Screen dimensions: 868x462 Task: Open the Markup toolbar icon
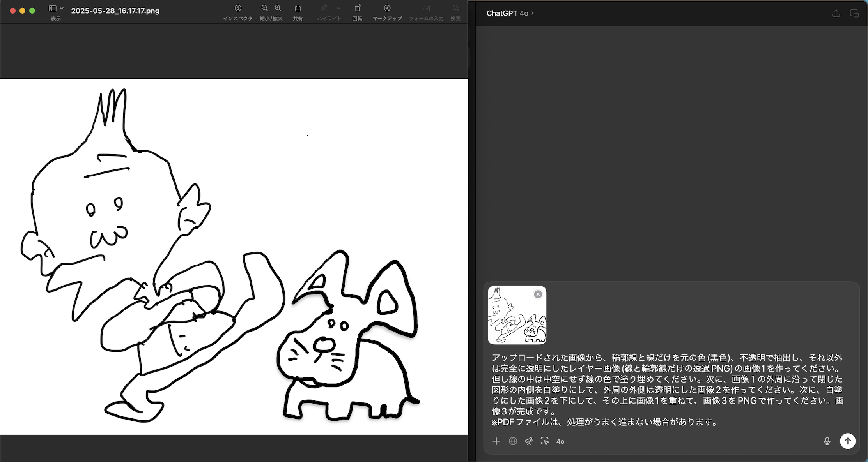(387, 8)
